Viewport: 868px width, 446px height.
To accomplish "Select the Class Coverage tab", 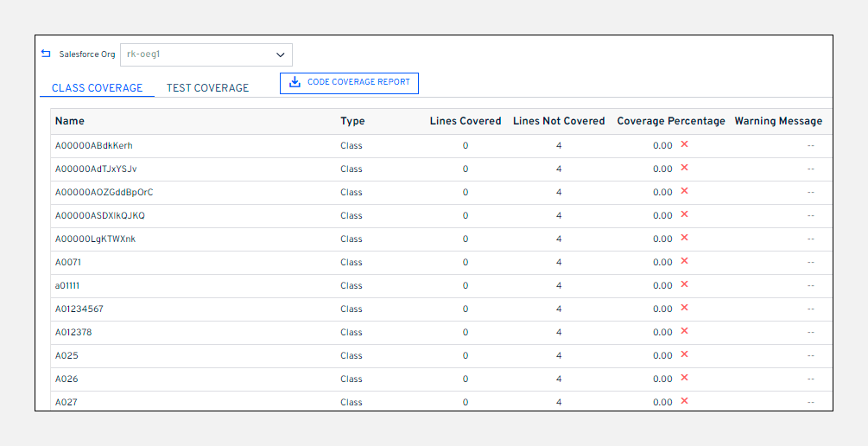I will click(x=97, y=88).
